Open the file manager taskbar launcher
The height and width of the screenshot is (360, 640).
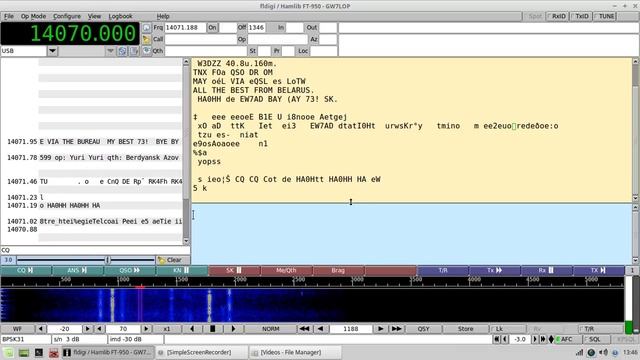tap(24, 353)
